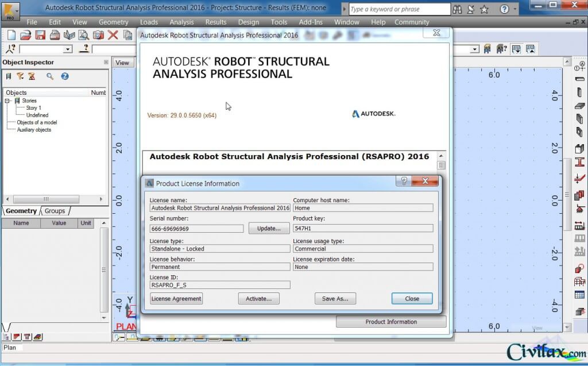Click the Print icon in toolbar

click(x=55, y=35)
